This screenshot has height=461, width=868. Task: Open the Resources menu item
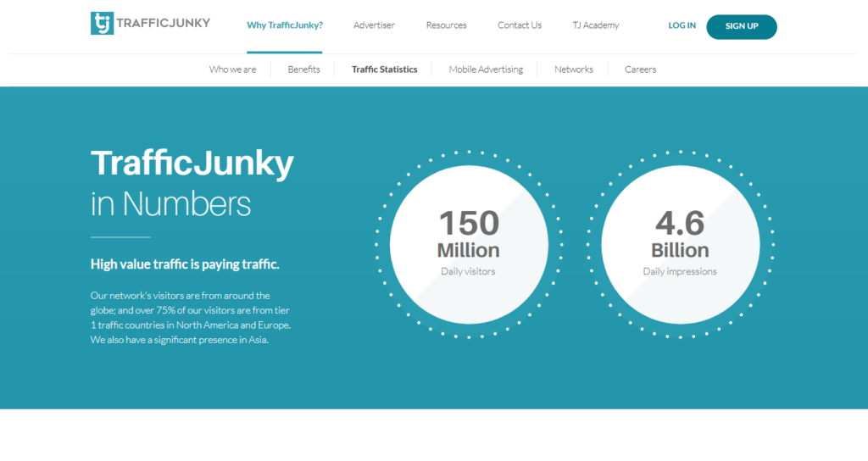pyautogui.click(x=446, y=25)
